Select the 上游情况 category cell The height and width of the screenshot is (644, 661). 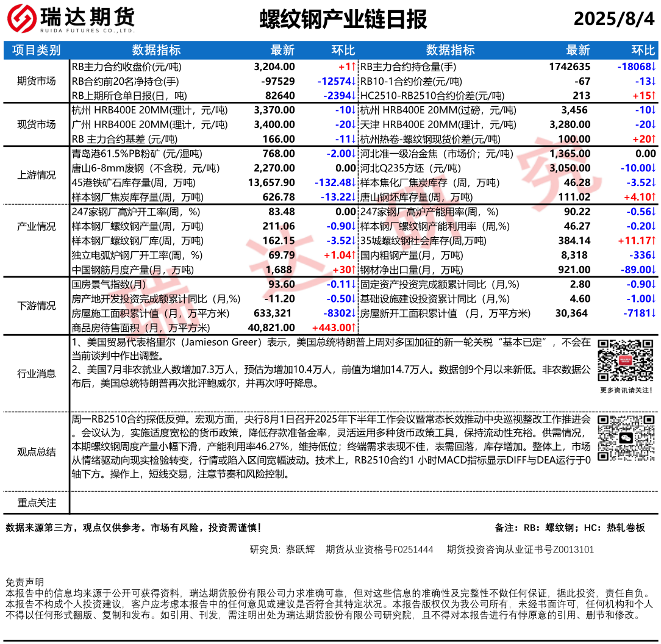click(37, 175)
